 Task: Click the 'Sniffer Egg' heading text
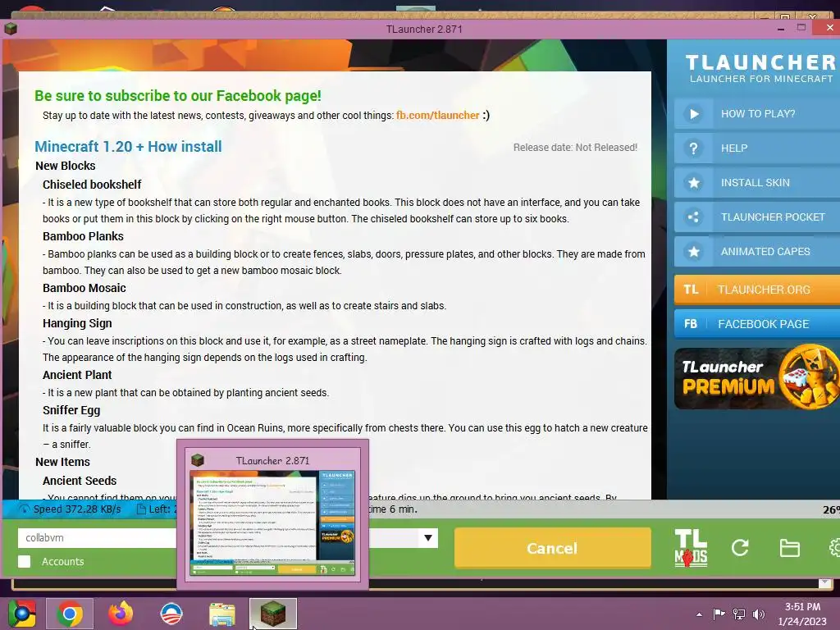coord(71,410)
